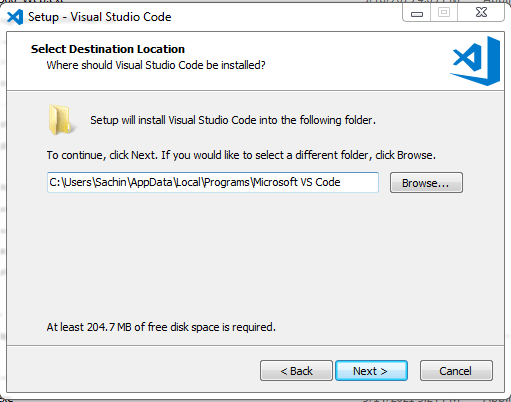Click the background window strip below the dialog
511x402 pixels.
255,400
